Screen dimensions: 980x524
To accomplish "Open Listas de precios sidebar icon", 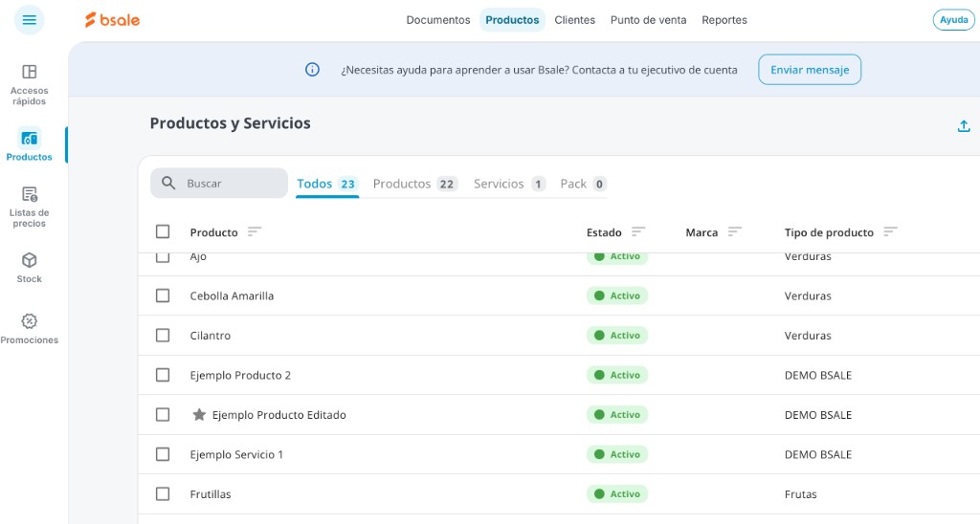I will click(x=30, y=207).
